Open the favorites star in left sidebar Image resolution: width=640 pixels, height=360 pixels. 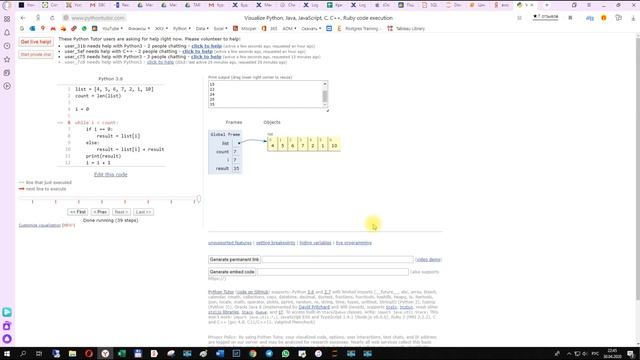pyautogui.click(x=7, y=59)
